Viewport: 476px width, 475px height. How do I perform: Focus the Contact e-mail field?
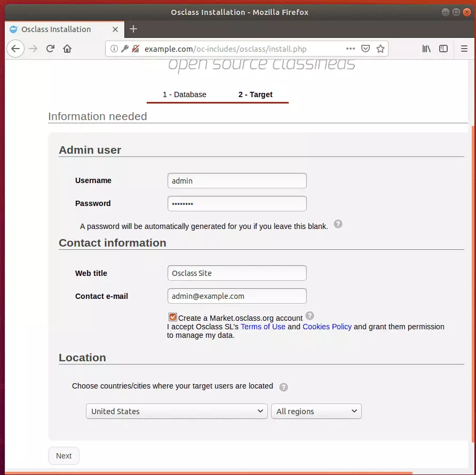(237, 296)
